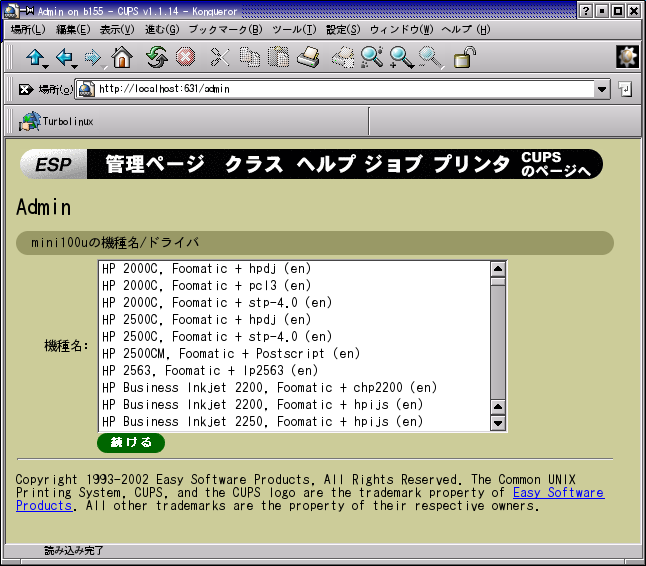Open the 進む(G) menu
The image size is (646, 566).
[x=162, y=29]
